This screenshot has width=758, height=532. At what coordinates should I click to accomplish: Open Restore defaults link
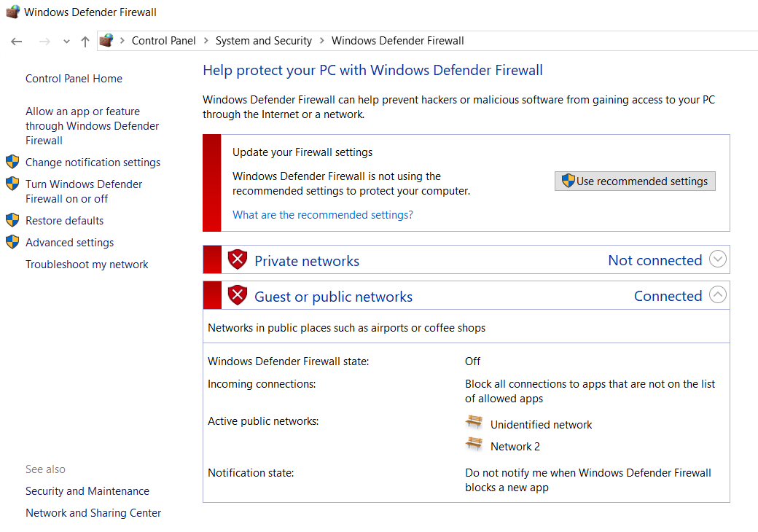pyautogui.click(x=64, y=221)
